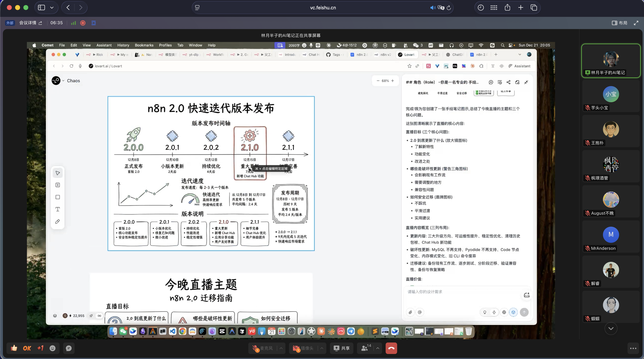Attach a file using the paperclip icon
Image resolution: width=644 pixels, height=359 pixels.
410,312
